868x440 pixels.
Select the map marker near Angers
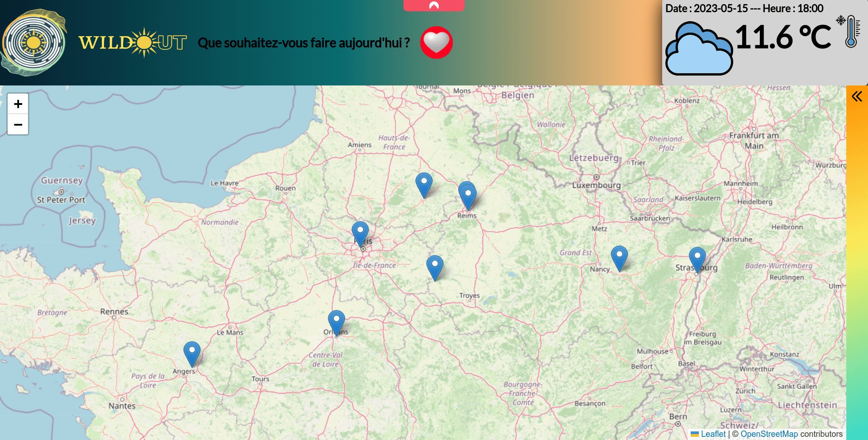(x=192, y=354)
